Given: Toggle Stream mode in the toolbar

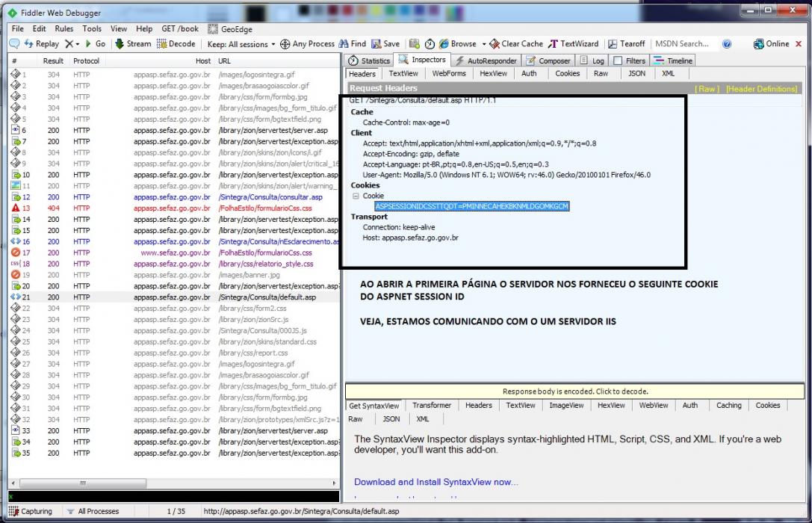Looking at the screenshot, I should coord(133,44).
